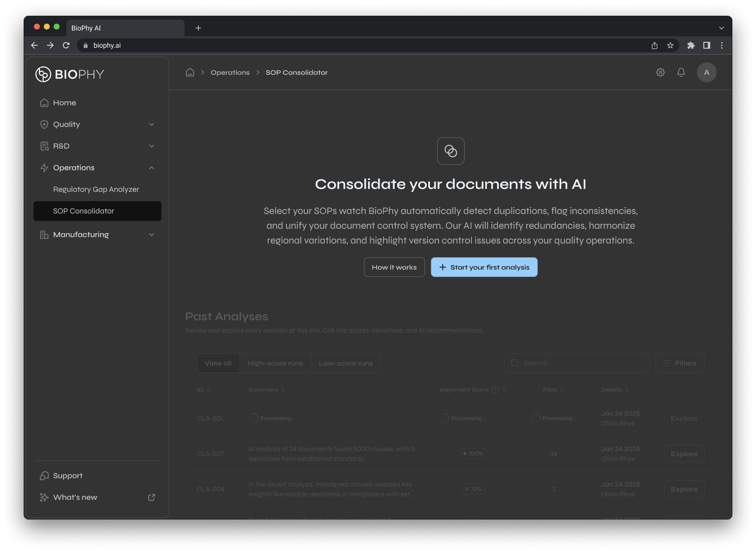Toggle the Alignment Score sort arrows
This screenshot has height=551, width=756.
tap(503, 389)
